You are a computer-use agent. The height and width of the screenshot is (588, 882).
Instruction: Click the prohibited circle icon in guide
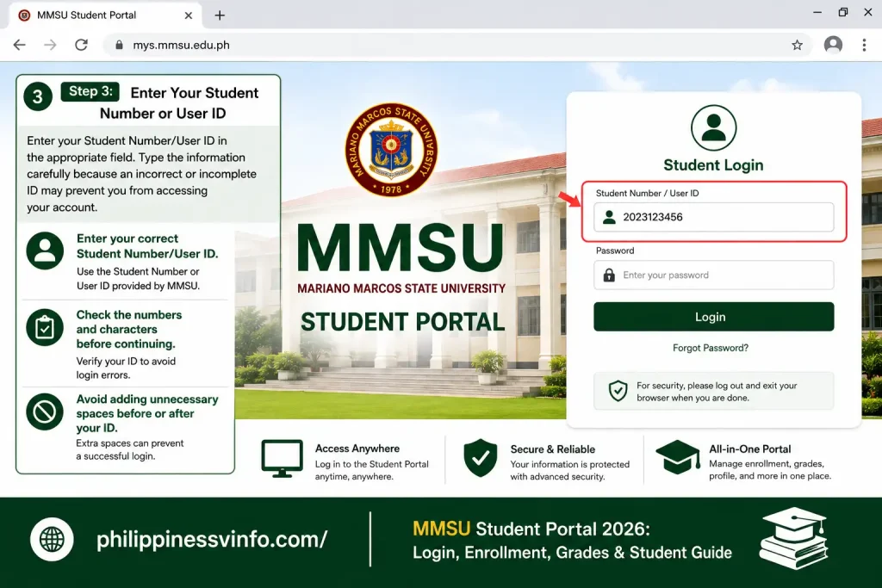click(x=45, y=412)
